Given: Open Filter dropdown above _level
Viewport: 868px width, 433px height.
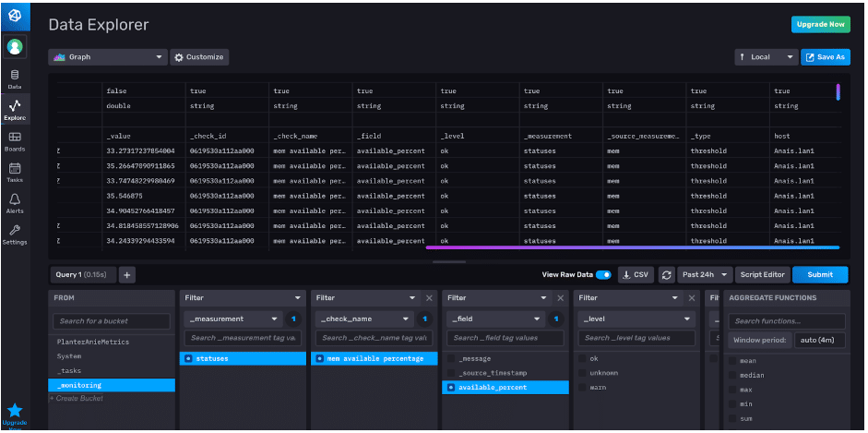Looking at the screenshot, I should pos(628,298).
